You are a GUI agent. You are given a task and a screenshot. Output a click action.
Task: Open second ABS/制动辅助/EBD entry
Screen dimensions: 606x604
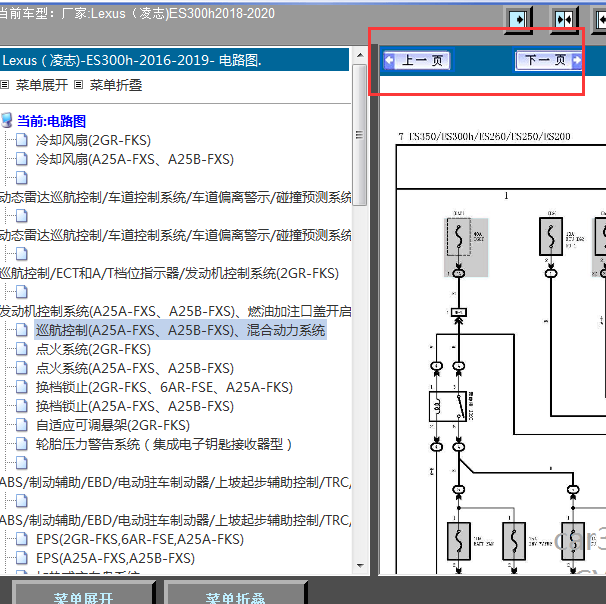click(176, 520)
